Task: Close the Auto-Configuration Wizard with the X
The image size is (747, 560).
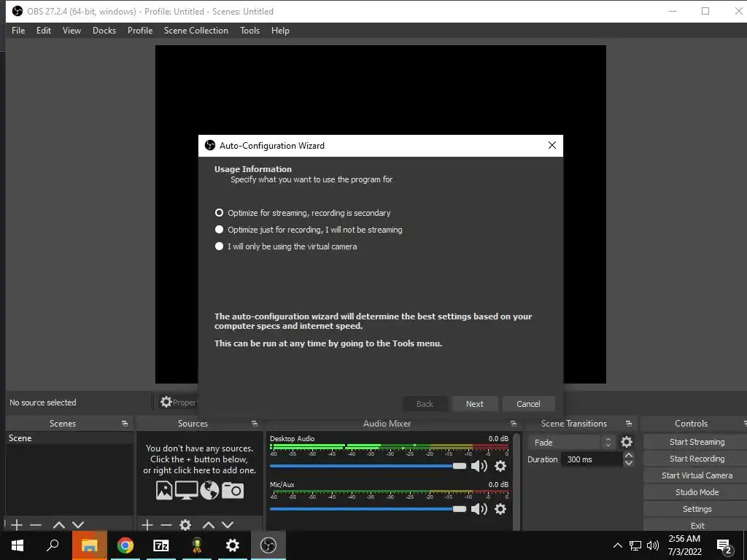Action: click(x=552, y=145)
